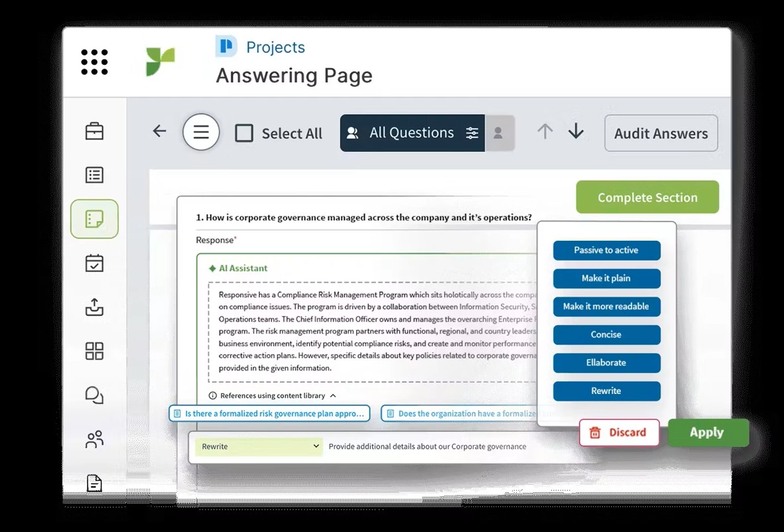The image size is (784, 532).
Task: Choose the Passive to active option
Action: [606, 250]
